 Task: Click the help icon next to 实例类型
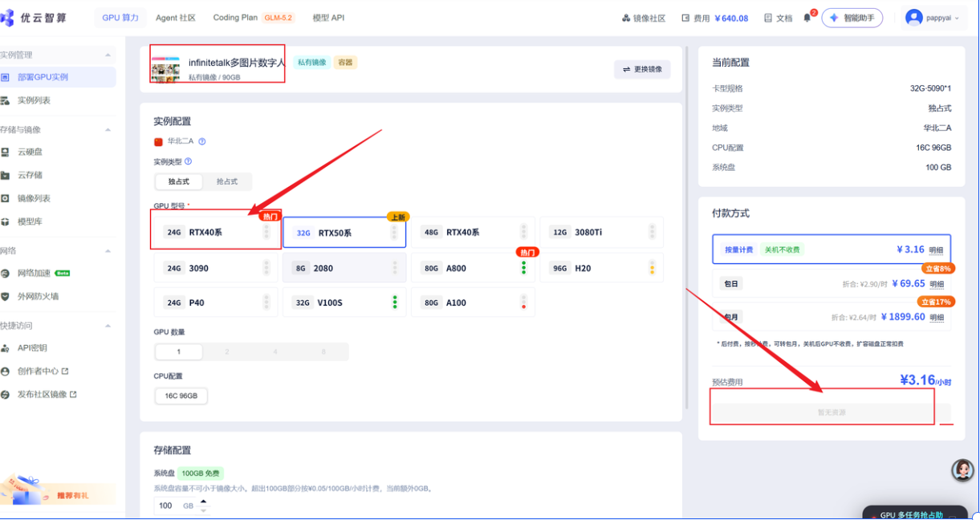pos(189,161)
